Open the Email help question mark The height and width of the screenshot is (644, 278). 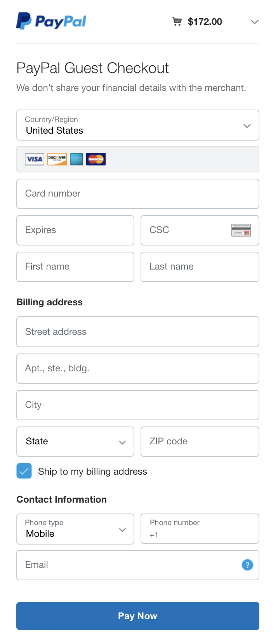click(x=247, y=565)
